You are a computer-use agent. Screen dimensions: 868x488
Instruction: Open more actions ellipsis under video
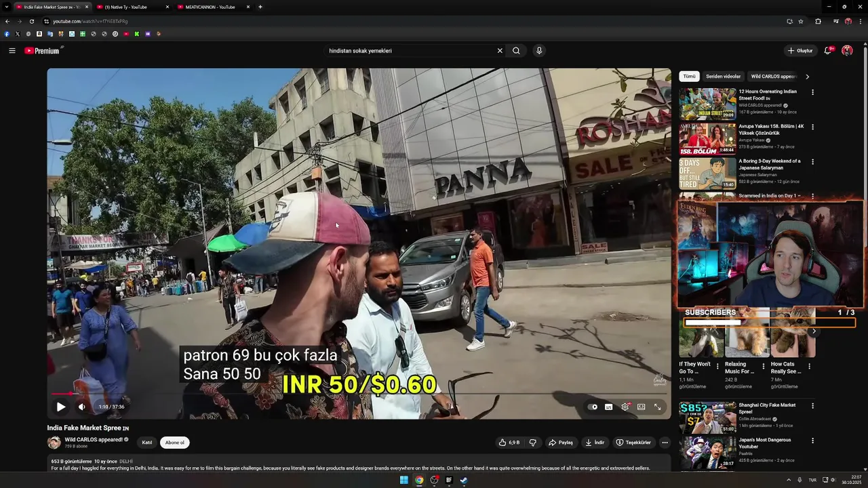pos(665,443)
